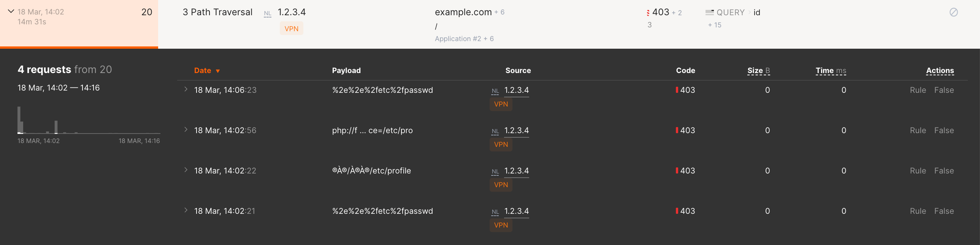Collapse the 18 Mar 14:02 attack row

point(11,12)
